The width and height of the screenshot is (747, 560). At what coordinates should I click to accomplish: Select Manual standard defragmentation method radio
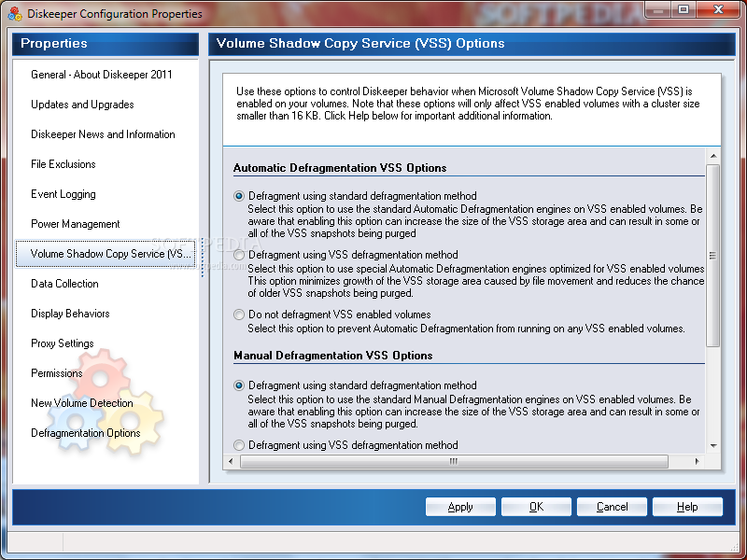pyautogui.click(x=239, y=385)
